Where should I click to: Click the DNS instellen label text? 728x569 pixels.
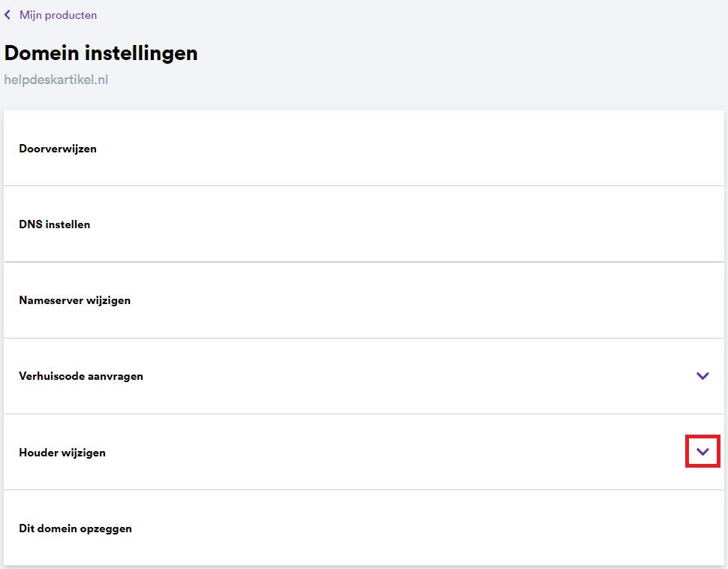55,224
